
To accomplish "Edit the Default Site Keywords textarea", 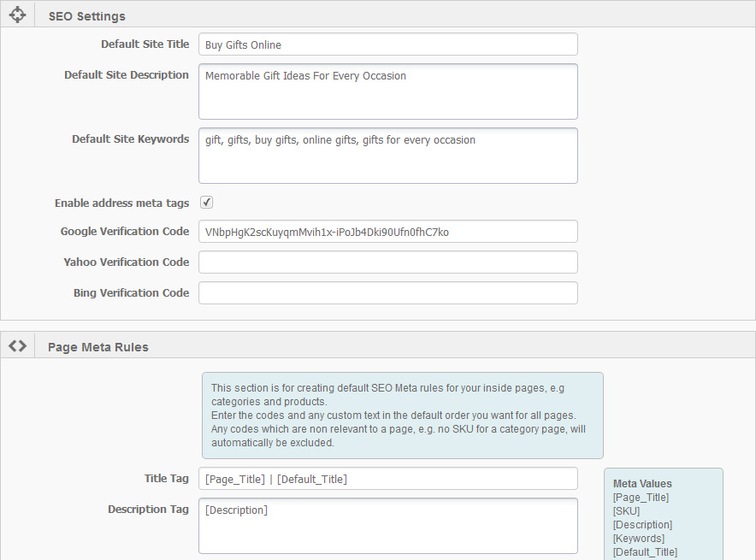I will [x=388, y=156].
